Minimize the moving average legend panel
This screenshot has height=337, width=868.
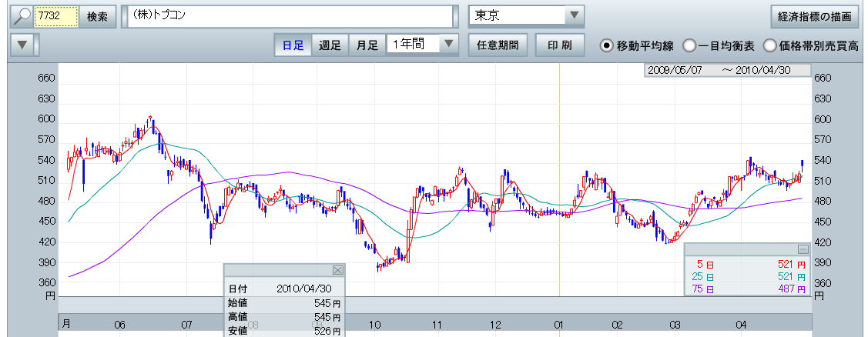(803, 249)
